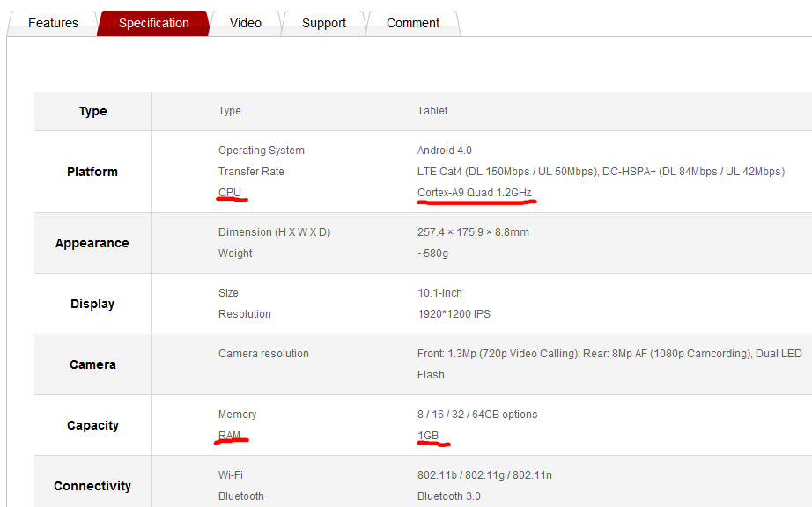This screenshot has width=812, height=507.
Task: Click the Android 4.0 value
Action: (445, 151)
